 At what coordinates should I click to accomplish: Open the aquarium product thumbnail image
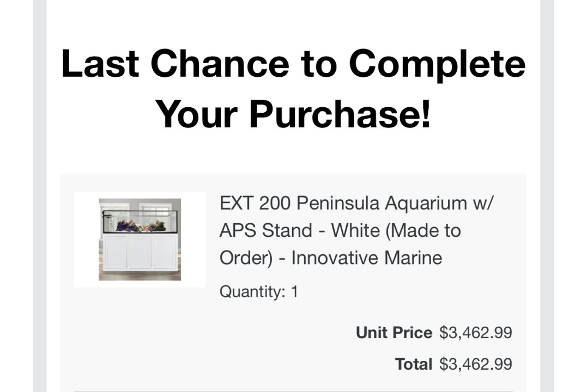[140, 240]
